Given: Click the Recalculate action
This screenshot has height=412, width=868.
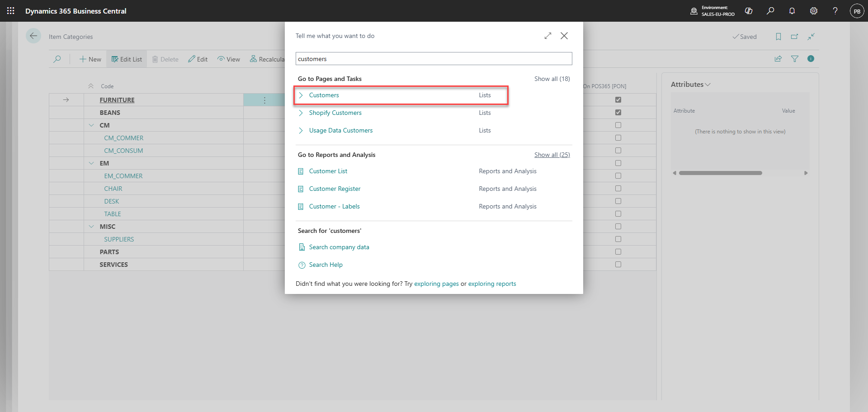Looking at the screenshot, I should tap(267, 59).
